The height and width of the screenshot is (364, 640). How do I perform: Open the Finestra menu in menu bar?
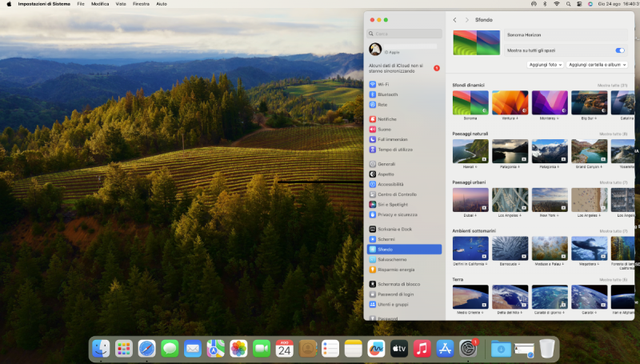point(141,4)
